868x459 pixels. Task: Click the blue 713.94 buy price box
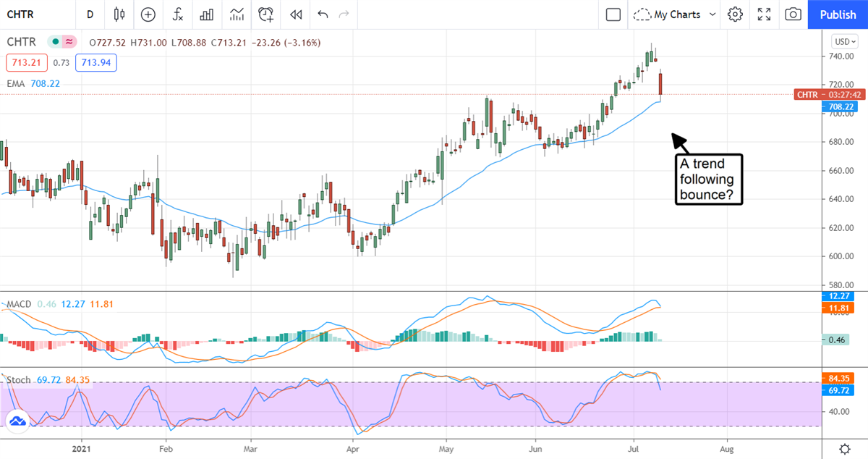(96, 63)
